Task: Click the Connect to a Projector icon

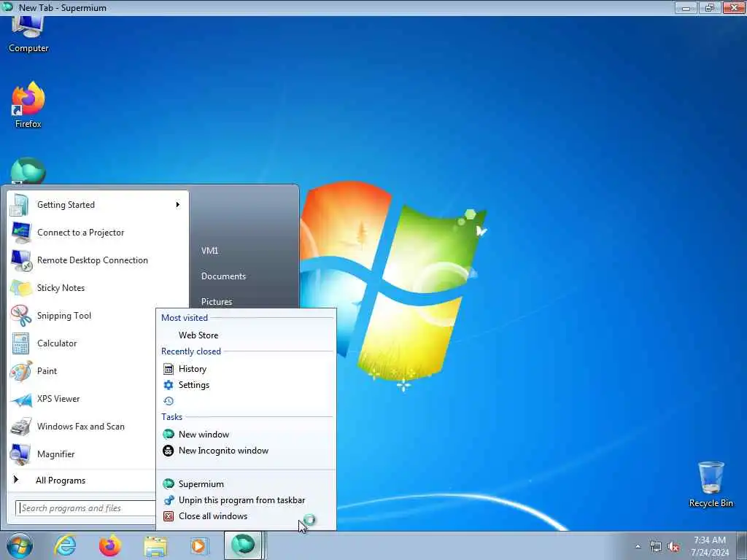Action: [x=20, y=233]
